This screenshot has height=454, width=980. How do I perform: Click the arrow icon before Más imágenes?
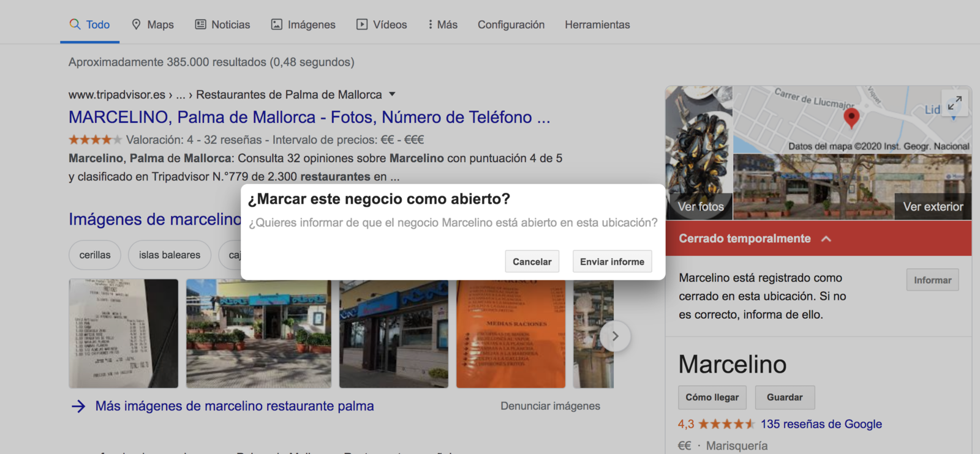tap(78, 406)
